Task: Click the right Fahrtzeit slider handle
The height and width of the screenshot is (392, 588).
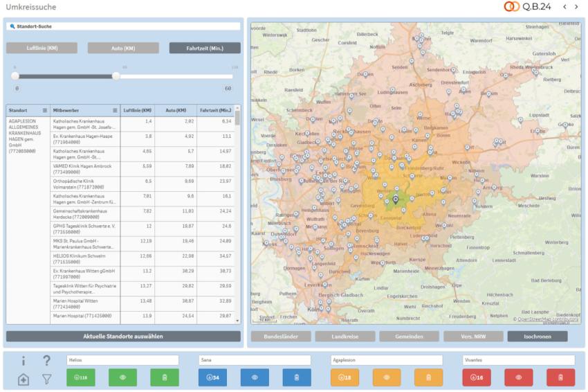Action: pos(116,76)
